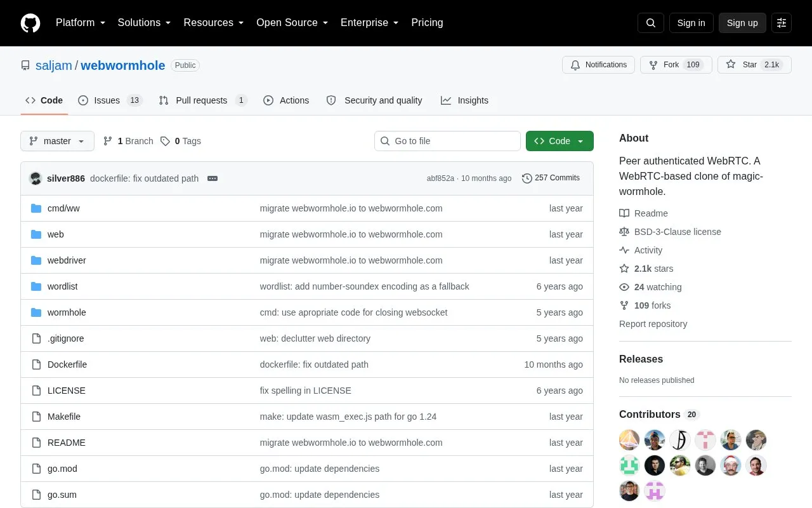
Task: Click the Go to file search field
Action: click(447, 141)
